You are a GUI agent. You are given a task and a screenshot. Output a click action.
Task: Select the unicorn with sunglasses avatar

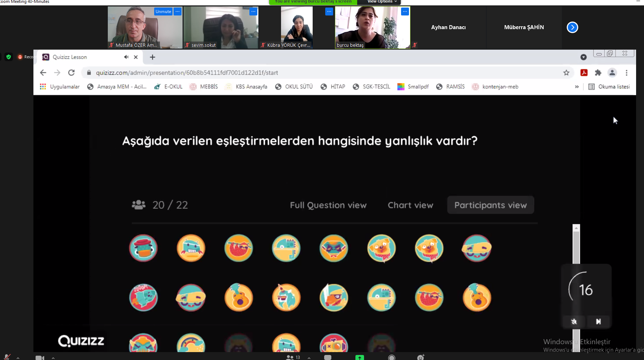(x=286, y=297)
